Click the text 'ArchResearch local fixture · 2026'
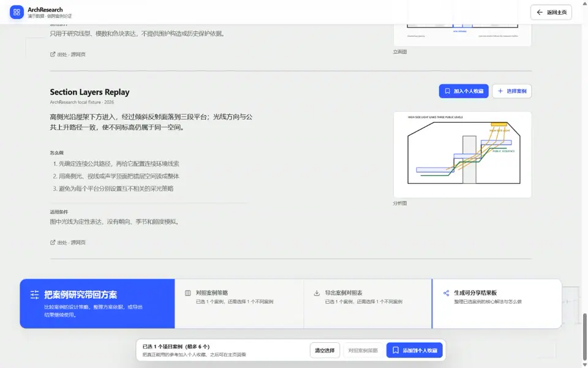588x368 pixels. 81,102
